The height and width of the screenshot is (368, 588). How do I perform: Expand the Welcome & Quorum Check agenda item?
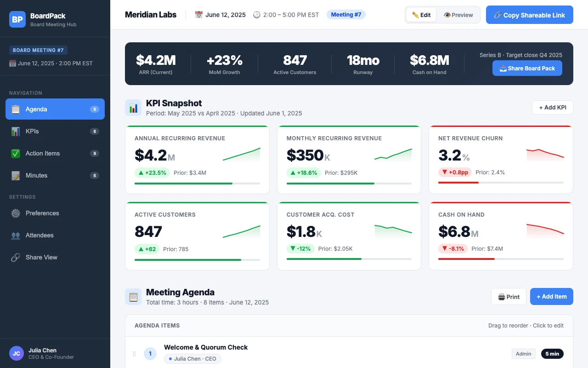tap(206, 347)
